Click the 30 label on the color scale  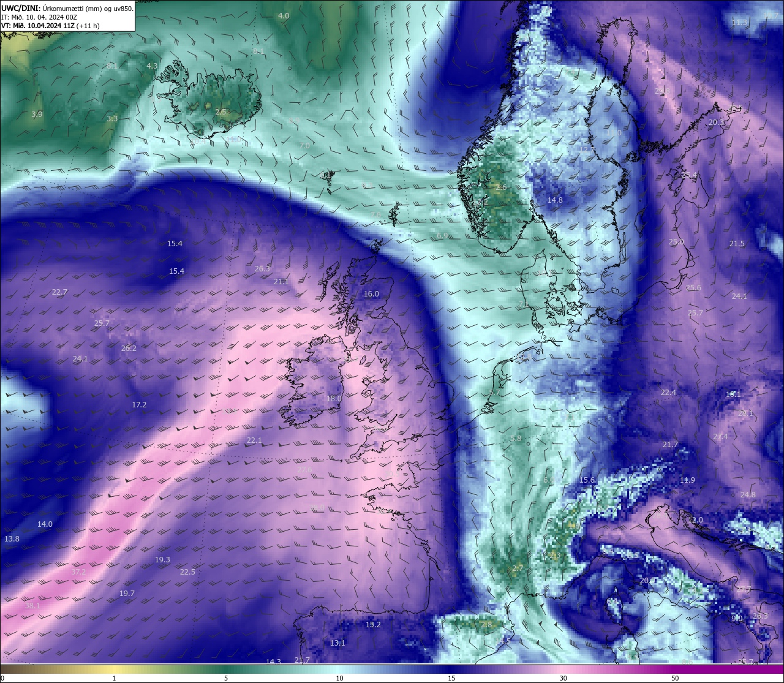pos(563,678)
